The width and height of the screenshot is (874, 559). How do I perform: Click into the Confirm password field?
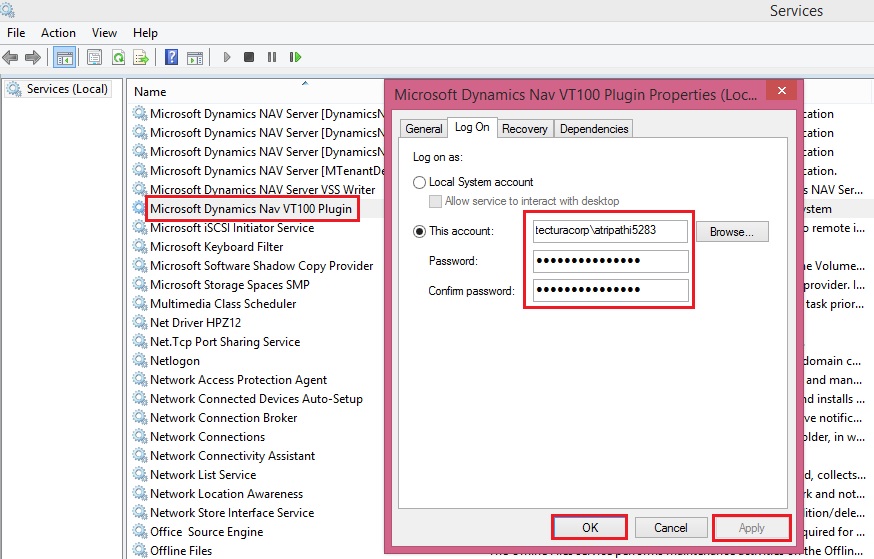point(610,291)
